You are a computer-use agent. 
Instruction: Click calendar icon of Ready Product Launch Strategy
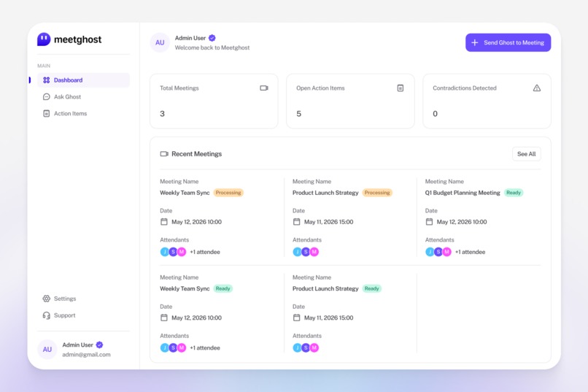[296, 318]
